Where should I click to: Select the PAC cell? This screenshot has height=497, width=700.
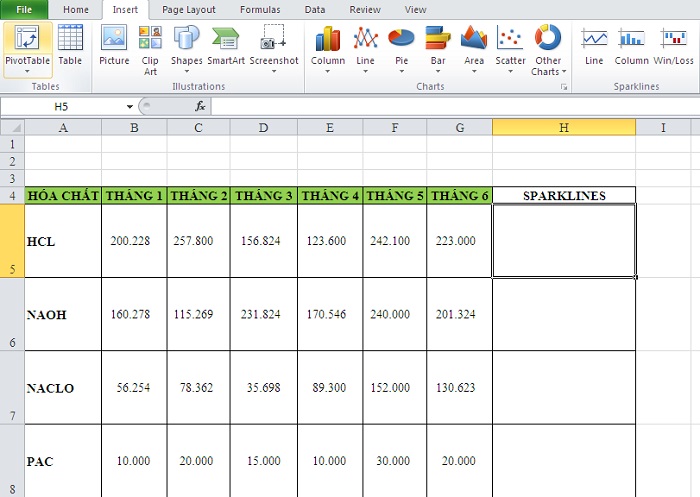(x=63, y=461)
